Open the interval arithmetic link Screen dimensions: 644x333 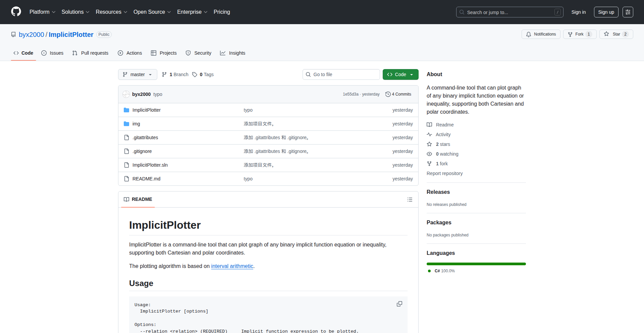pyautogui.click(x=232, y=266)
